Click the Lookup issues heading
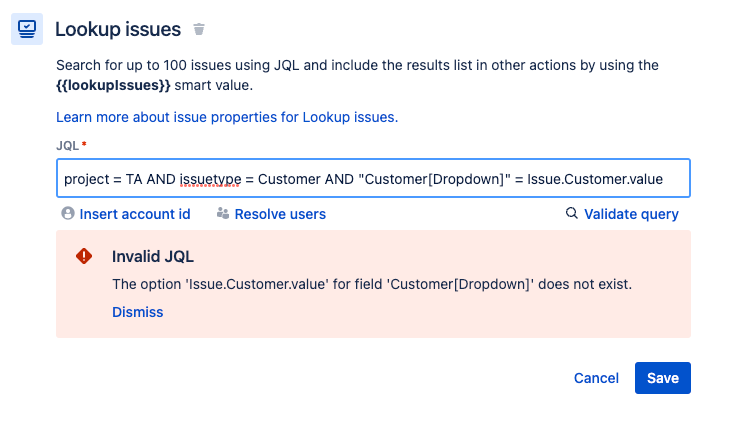Viewport: 738px width, 423px height. pyautogui.click(x=118, y=29)
